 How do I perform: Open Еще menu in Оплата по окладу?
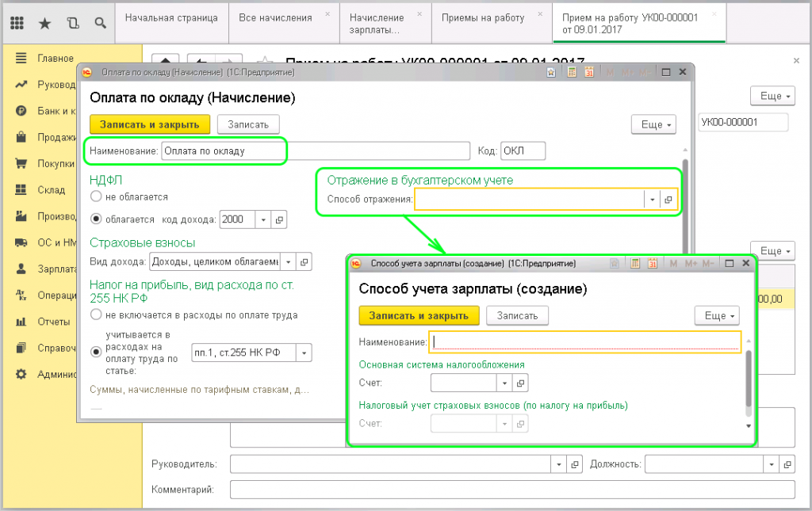point(653,124)
